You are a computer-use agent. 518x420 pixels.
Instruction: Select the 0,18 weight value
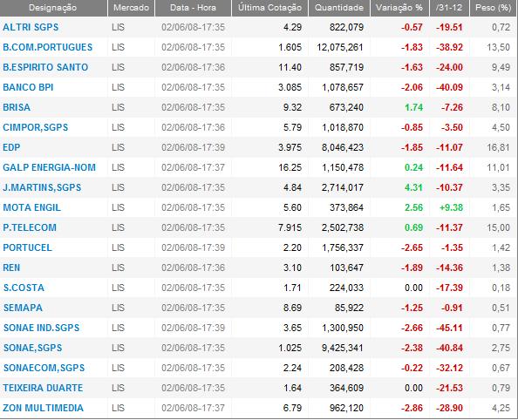point(501,288)
